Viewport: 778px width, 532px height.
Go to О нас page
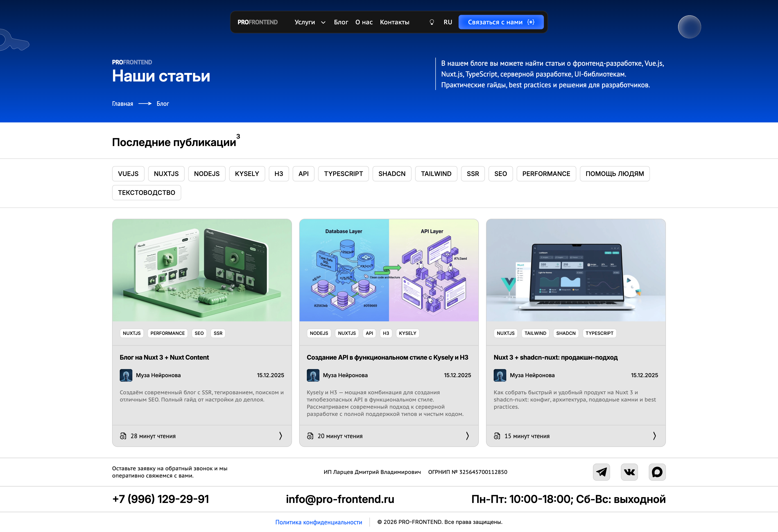(364, 22)
